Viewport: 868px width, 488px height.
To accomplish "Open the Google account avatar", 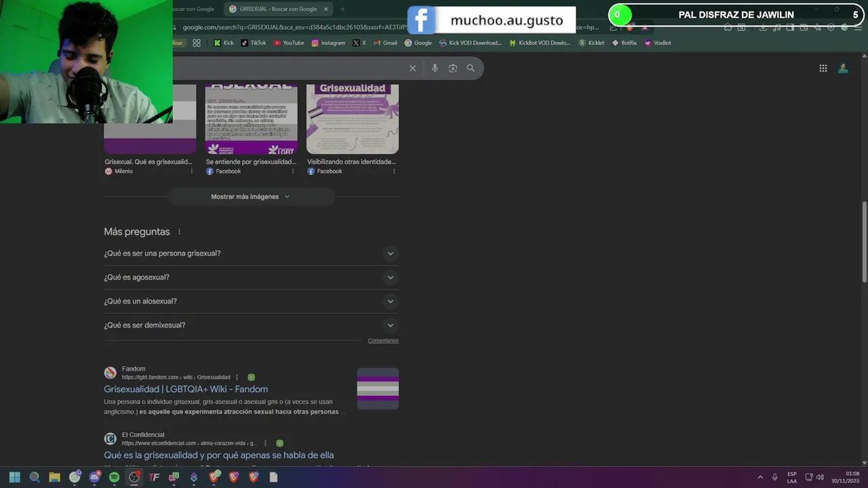I will 843,68.
